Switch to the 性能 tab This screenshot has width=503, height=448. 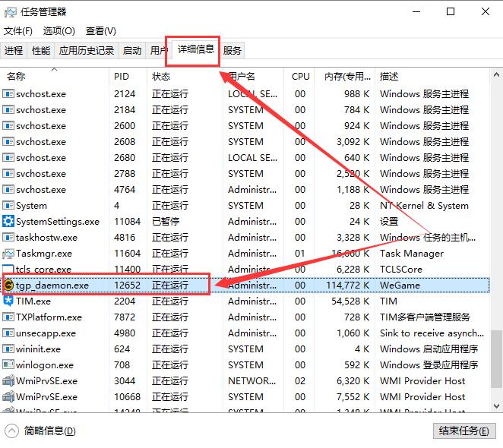tap(41, 51)
